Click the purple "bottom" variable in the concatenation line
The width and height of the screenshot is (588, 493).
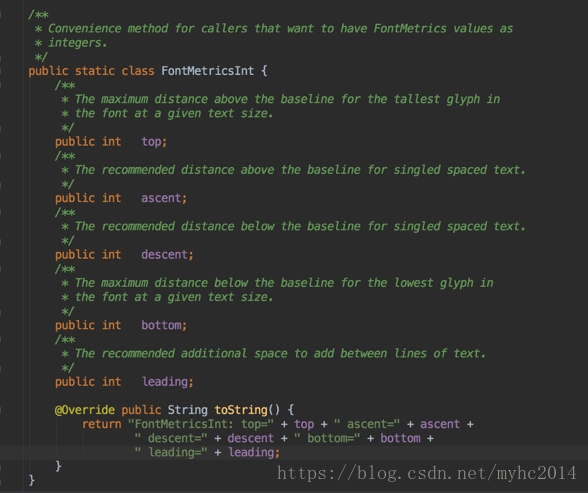[400, 438]
